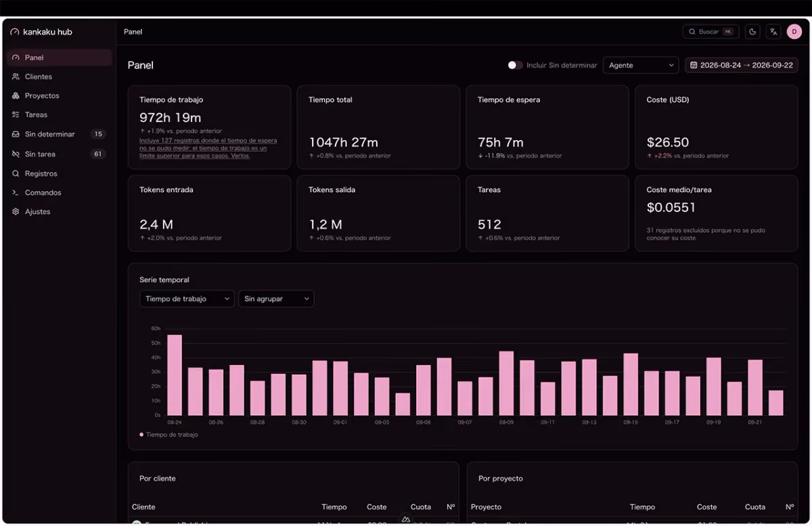
Task: Toggle the Incluir Sin determinar switch
Action: pos(515,65)
